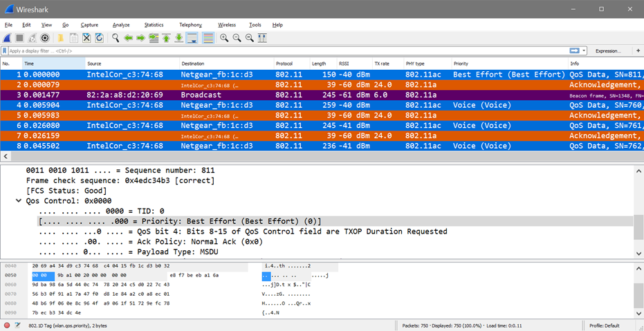Zoom out the packet text
Screen dimensions: 644x331
click(237, 38)
